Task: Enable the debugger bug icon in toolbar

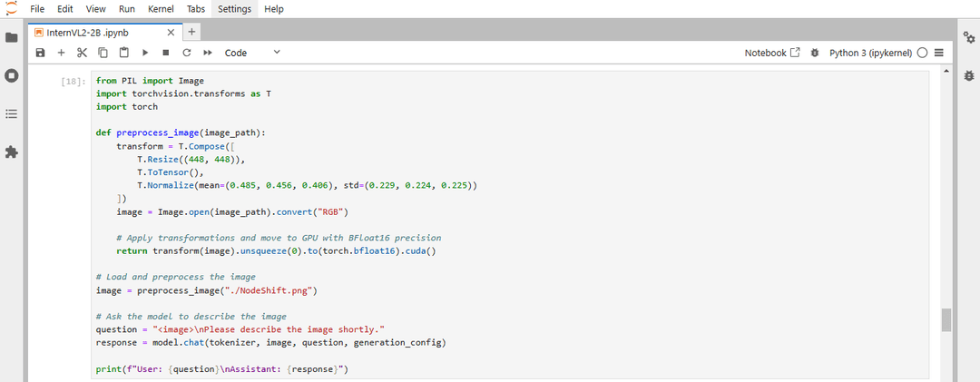Action: coord(814,54)
